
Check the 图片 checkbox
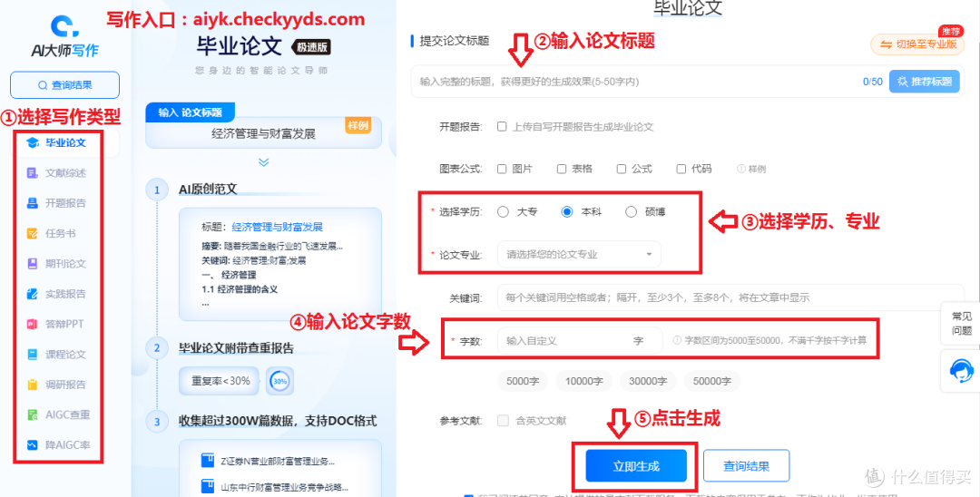[x=502, y=169]
